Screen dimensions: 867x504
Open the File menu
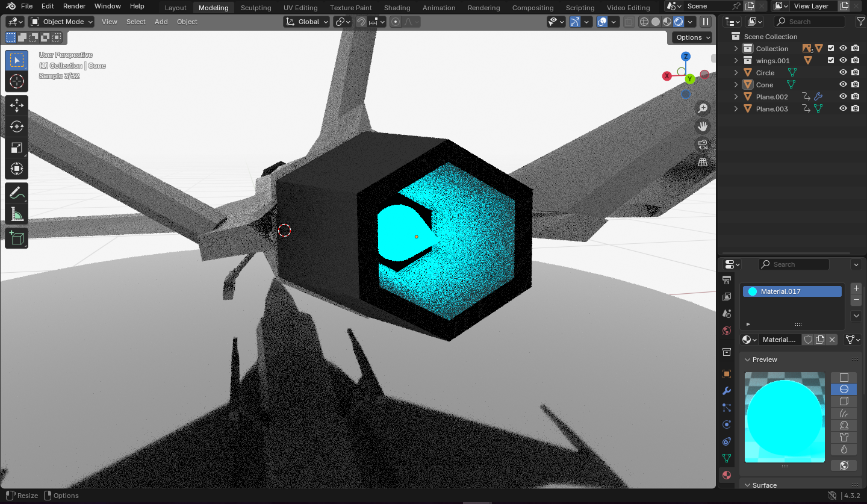pos(26,6)
